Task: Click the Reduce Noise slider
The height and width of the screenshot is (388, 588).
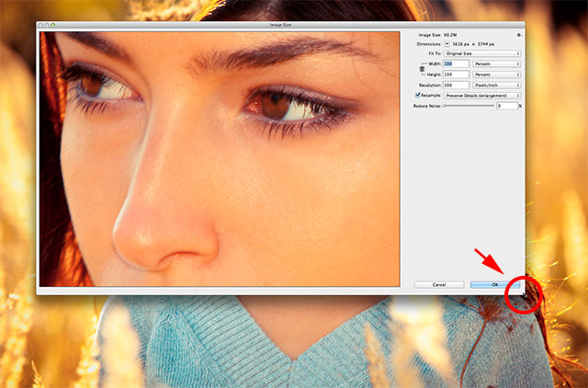Action: (469, 106)
